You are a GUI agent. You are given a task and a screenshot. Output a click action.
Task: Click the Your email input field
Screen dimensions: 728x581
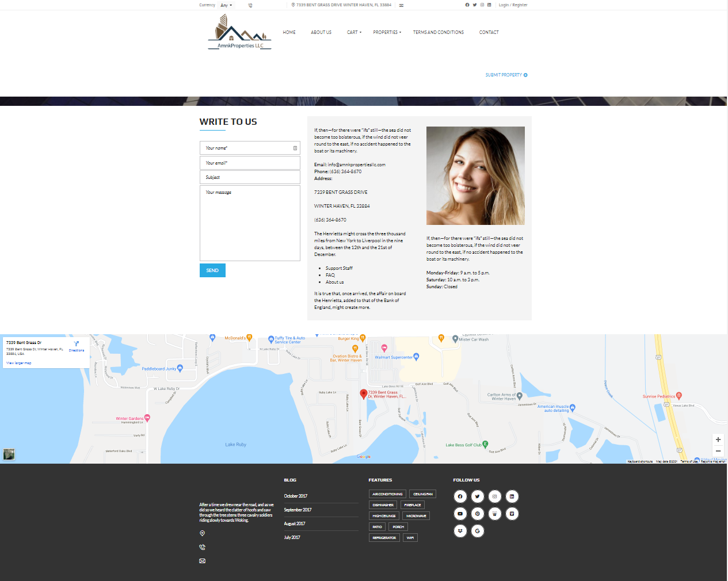(x=250, y=163)
